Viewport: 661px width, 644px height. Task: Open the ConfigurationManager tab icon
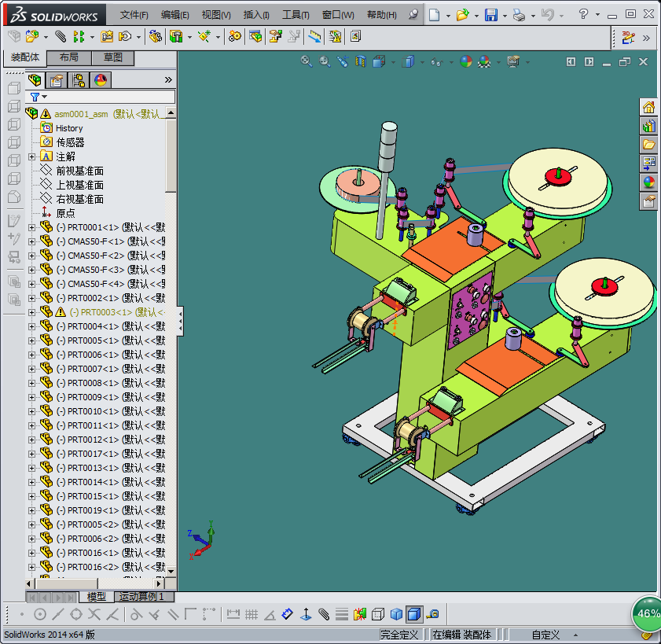point(79,80)
